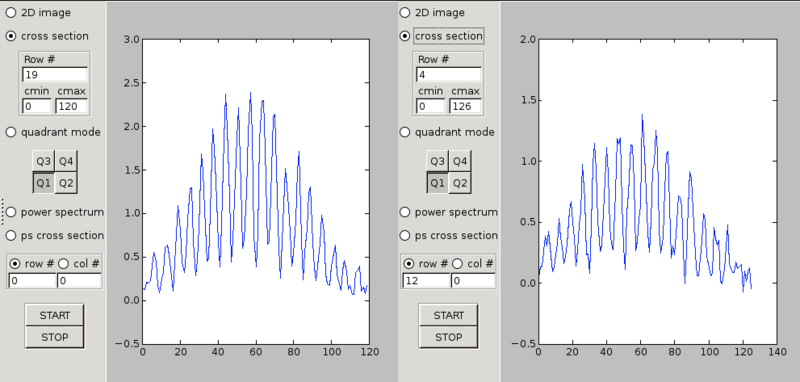
Task: Select ps cross section radio in left panel
Action: (10, 235)
